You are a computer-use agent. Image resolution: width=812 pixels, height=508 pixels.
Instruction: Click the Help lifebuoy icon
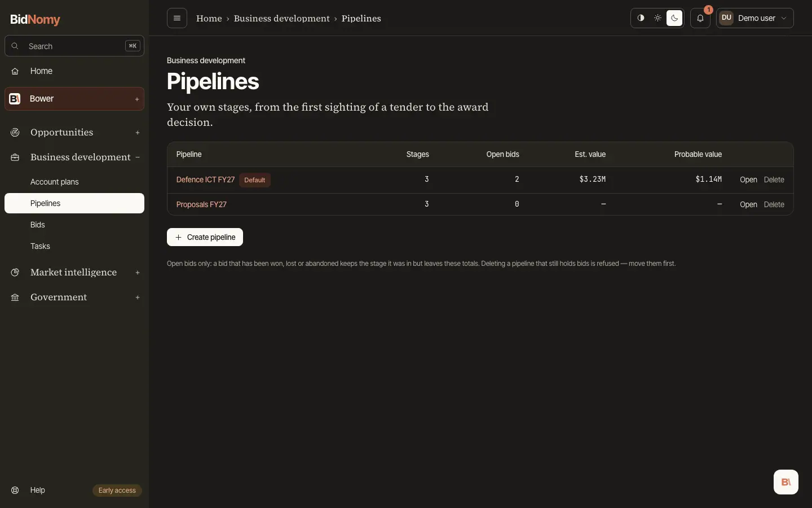[15, 491]
